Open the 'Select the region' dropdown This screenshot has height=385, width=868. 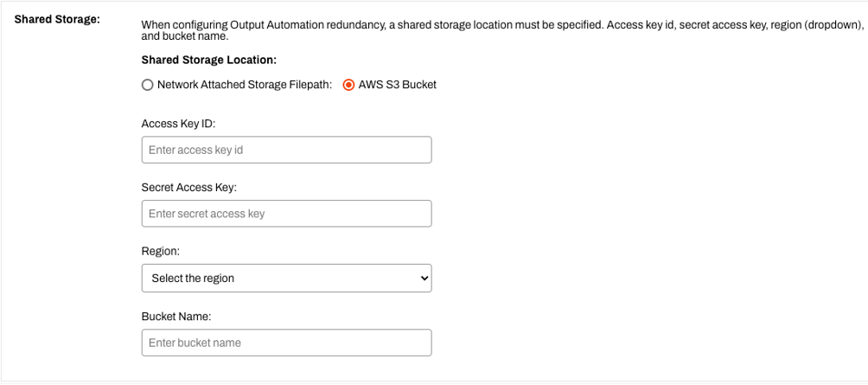pos(287,278)
